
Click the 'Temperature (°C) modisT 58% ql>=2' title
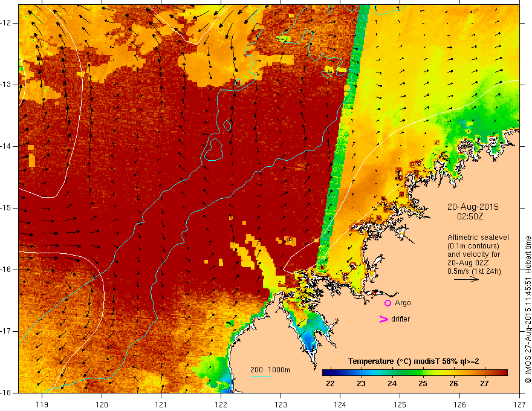(x=414, y=361)
